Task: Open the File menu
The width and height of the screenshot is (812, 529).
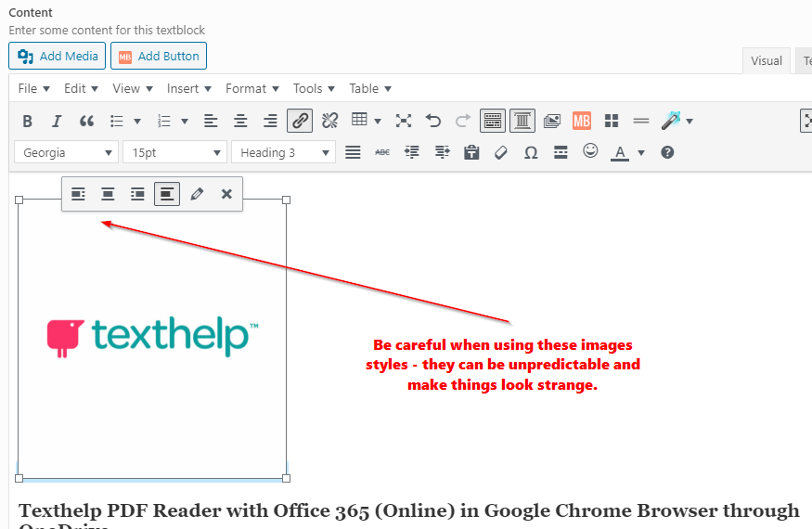Action: (x=33, y=88)
